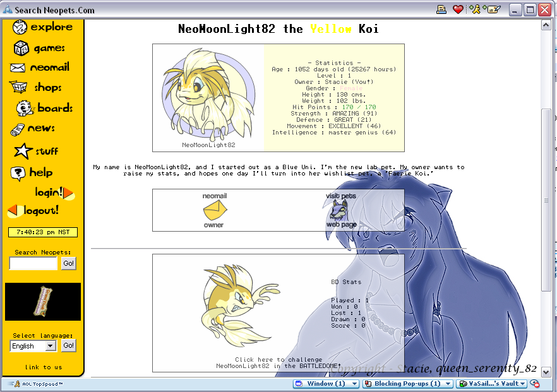Click the Search Neopets input field
The image size is (557, 392).
click(33, 263)
